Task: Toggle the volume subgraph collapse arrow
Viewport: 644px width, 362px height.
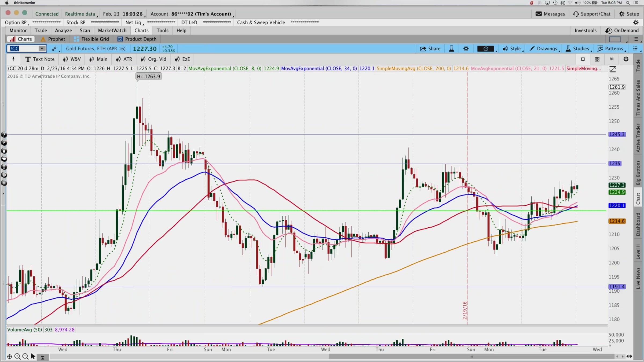Action: (x=42, y=357)
